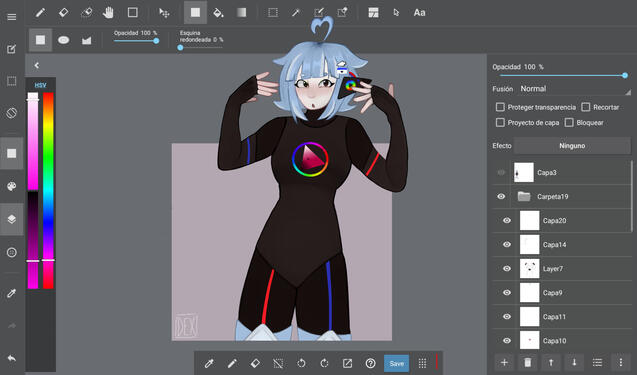Hide the Layer7 layer
Image resolution: width=637 pixels, height=375 pixels.
click(x=507, y=268)
